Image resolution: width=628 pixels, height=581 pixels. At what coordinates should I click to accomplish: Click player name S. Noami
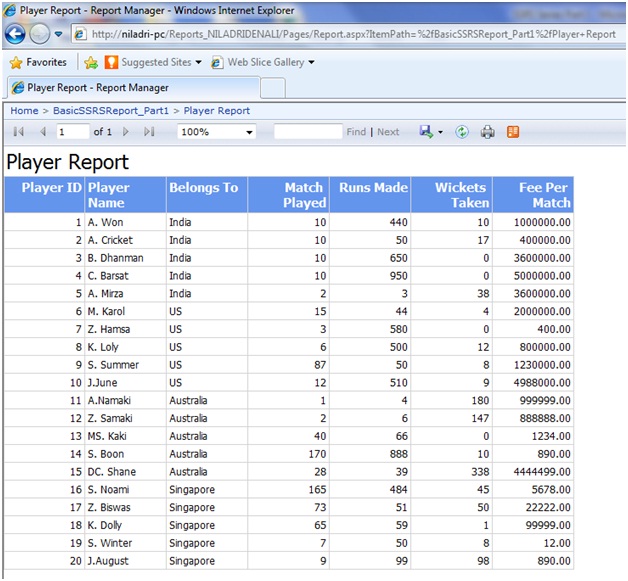tap(108, 490)
